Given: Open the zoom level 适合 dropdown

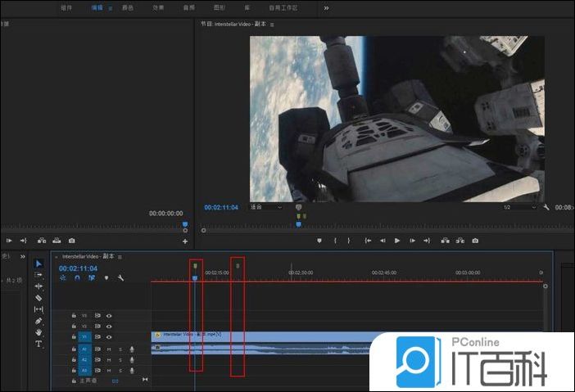Looking at the screenshot, I should (x=266, y=207).
